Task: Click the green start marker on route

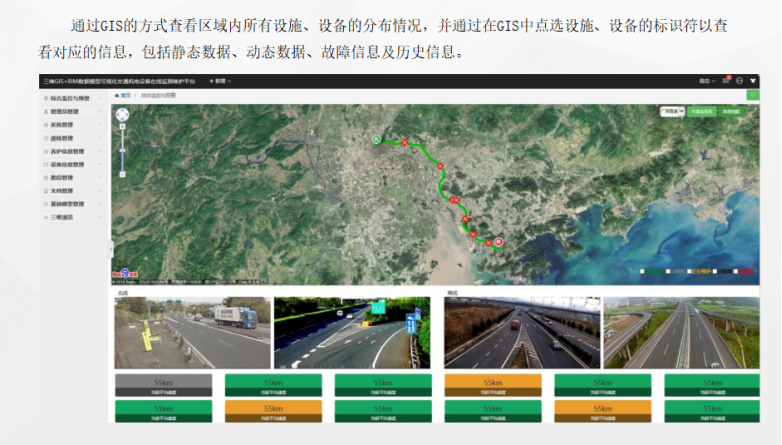Action: [x=377, y=139]
